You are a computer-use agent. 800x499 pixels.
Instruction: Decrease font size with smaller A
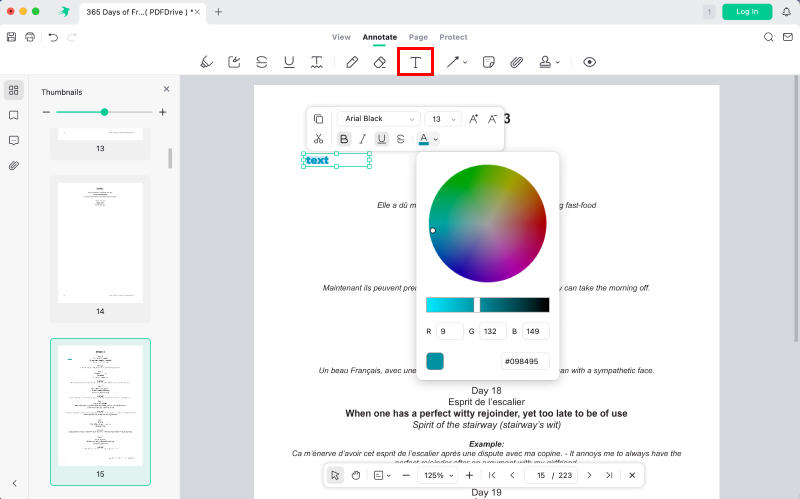click(492, 119)
